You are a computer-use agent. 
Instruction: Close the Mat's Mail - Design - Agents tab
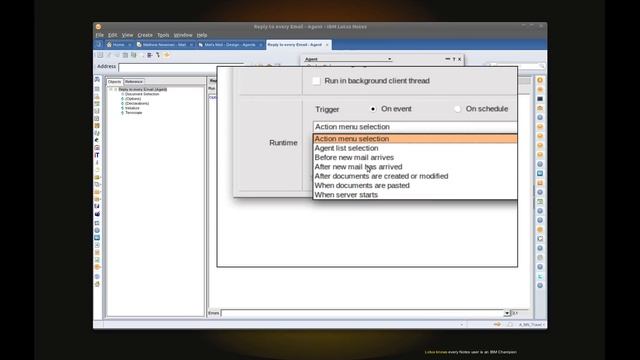coord(260,45)
